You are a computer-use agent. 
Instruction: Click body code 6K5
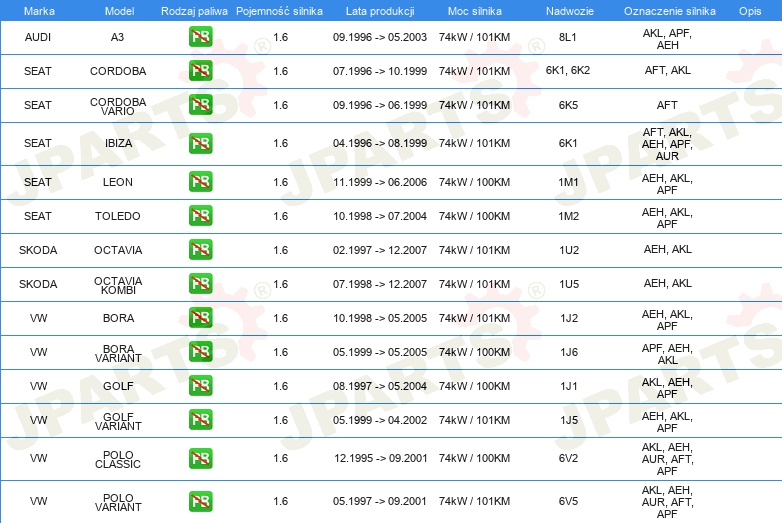[x=568, y=105]
